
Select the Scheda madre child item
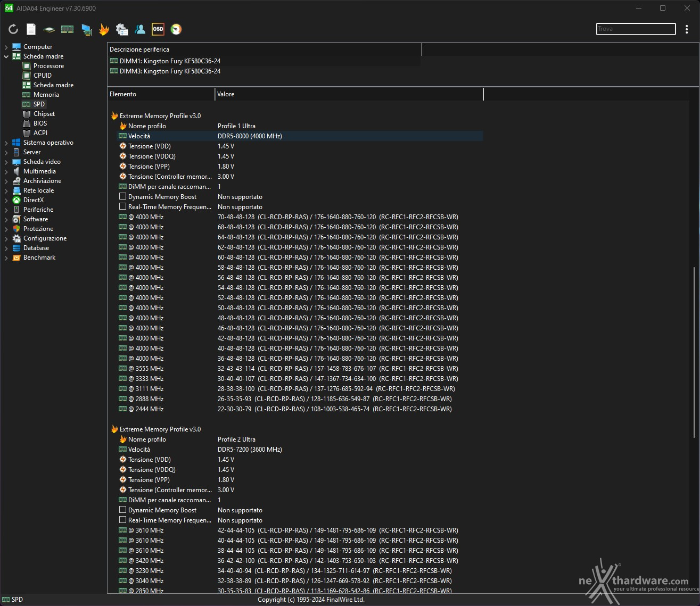coord(53,85)
